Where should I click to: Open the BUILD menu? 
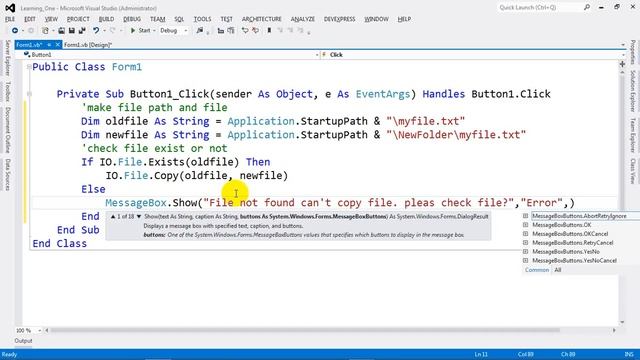[106, 19]
